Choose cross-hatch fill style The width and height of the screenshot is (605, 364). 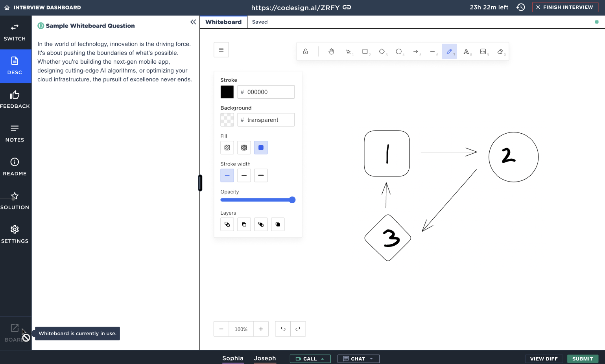[x=244, y=148]
